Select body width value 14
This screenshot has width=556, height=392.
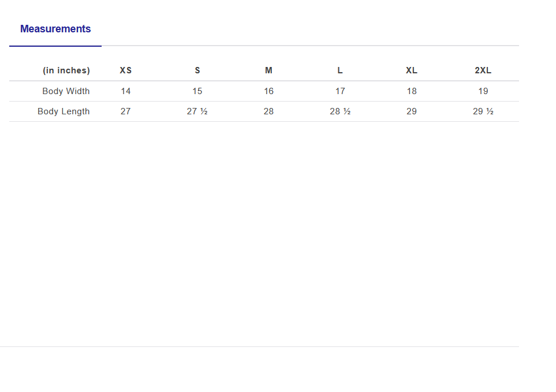click(126, 91)
